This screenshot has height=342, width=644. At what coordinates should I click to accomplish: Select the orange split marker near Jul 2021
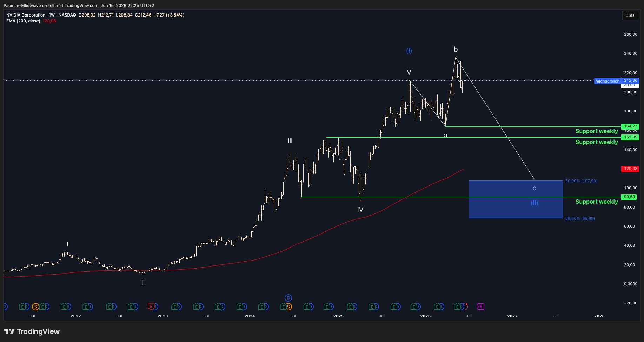click(35, 307)
